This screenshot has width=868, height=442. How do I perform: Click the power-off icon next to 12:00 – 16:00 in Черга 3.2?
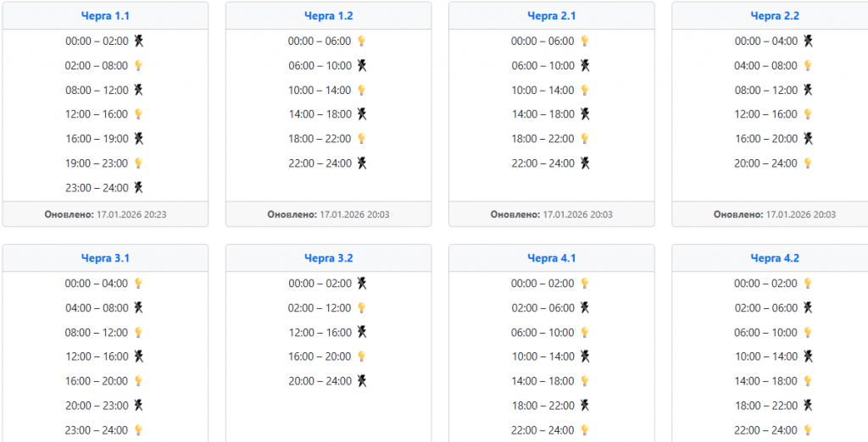pos(361,332)
